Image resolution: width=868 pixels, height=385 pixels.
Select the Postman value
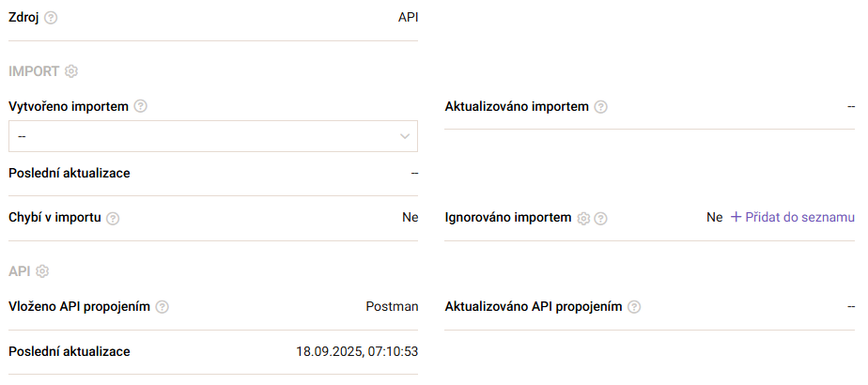[392, 307]
